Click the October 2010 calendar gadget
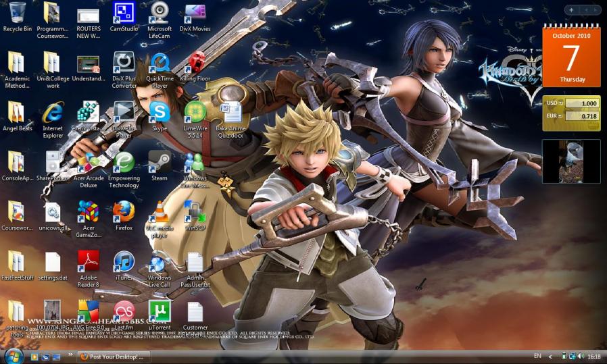This screenshot has height=364, width=607. (x=571, y=55)
